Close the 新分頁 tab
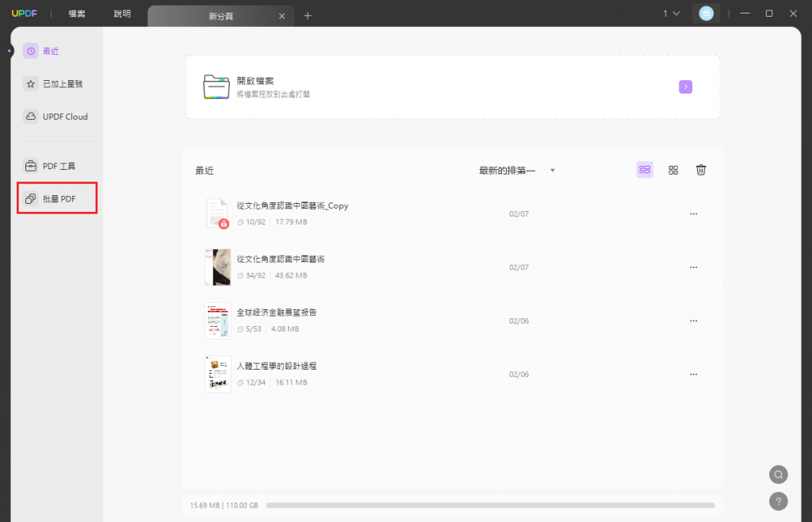Viewport: 812px width, 522px height. [x=282, y=16]
